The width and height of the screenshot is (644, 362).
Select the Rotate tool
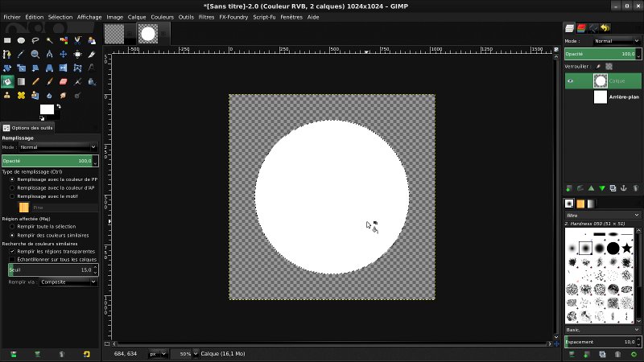pos(7,68)
